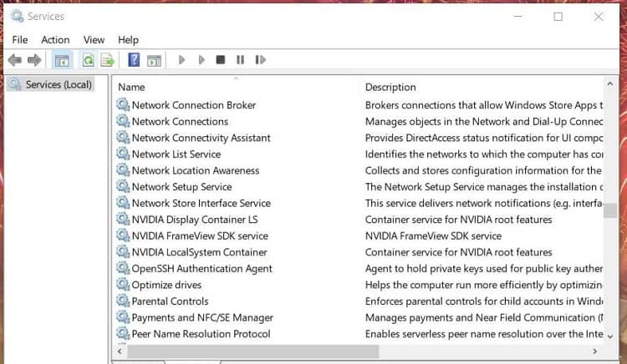Click gear icon beside Network Location Awareness
The width and height of the screenshot is (627, 364).
coord(123,170)
